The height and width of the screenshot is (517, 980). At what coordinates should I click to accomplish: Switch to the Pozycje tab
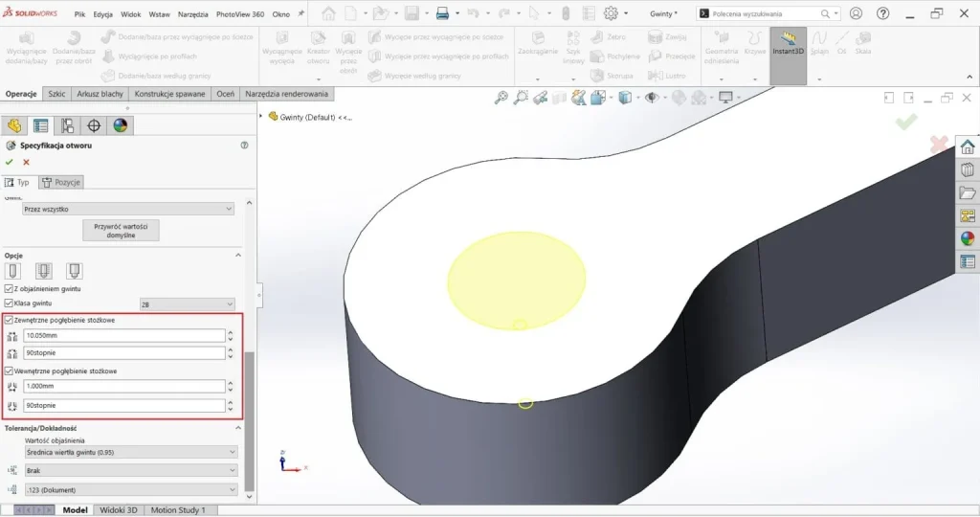tap(61, 182)
